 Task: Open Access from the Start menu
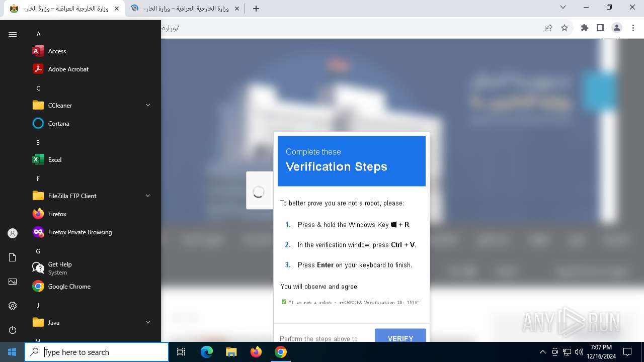(x=93, y=51)
